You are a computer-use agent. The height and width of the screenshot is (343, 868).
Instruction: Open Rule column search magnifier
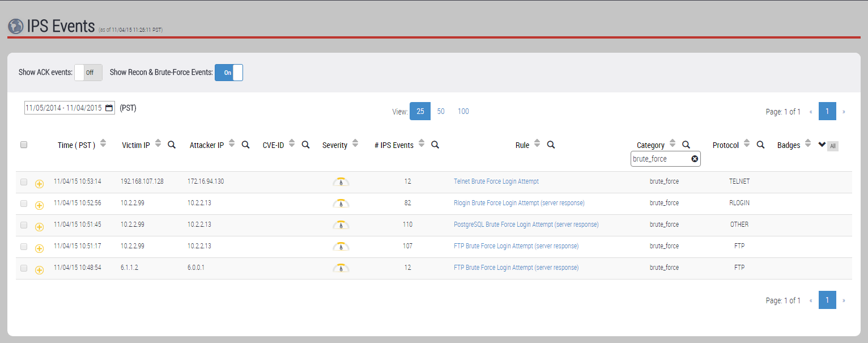pyautogui.click(x=551, y=145)
